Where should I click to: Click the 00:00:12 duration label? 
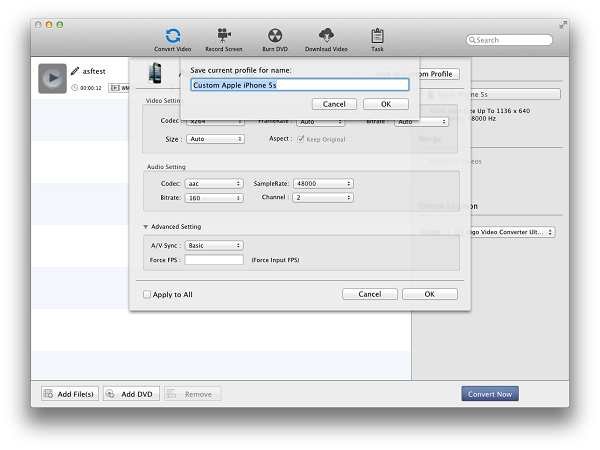click(91, 88)
